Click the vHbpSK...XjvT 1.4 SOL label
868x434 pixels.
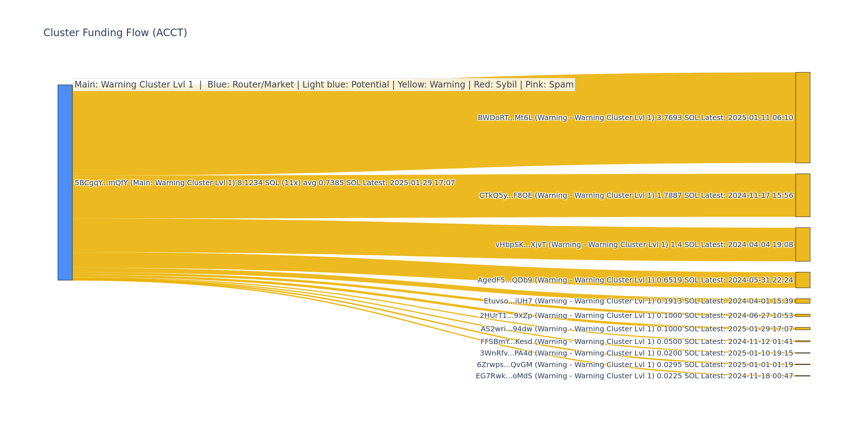coord(644,245)
